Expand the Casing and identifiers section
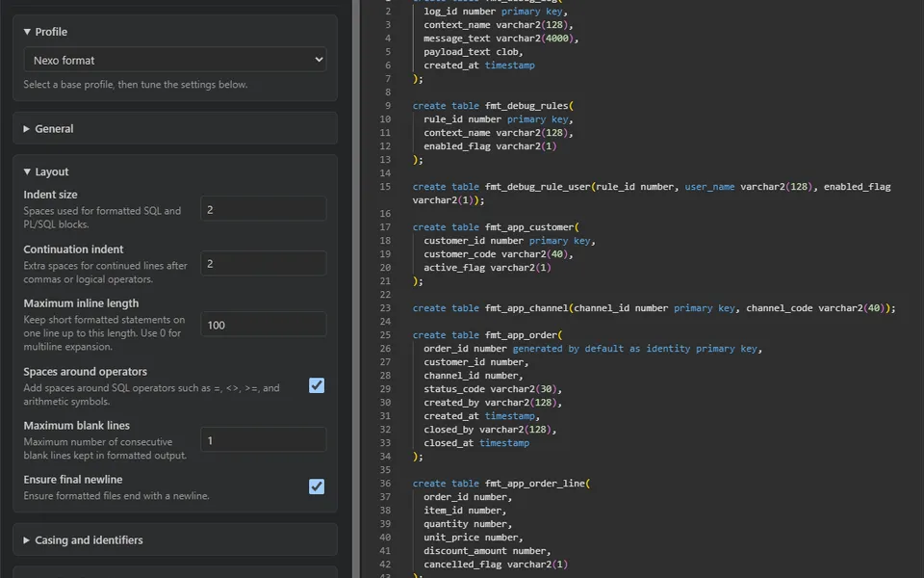Screen dimensions: 924x578 [x=83, y=539]
